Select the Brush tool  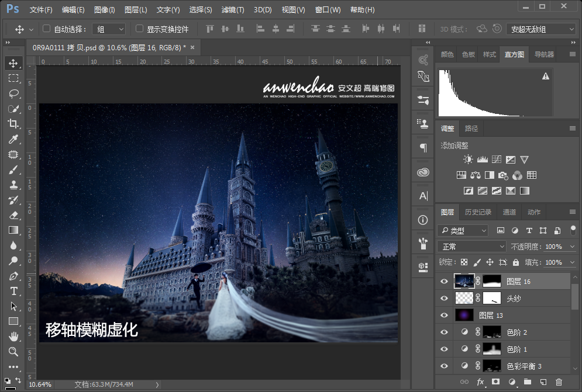pos(13,170)
